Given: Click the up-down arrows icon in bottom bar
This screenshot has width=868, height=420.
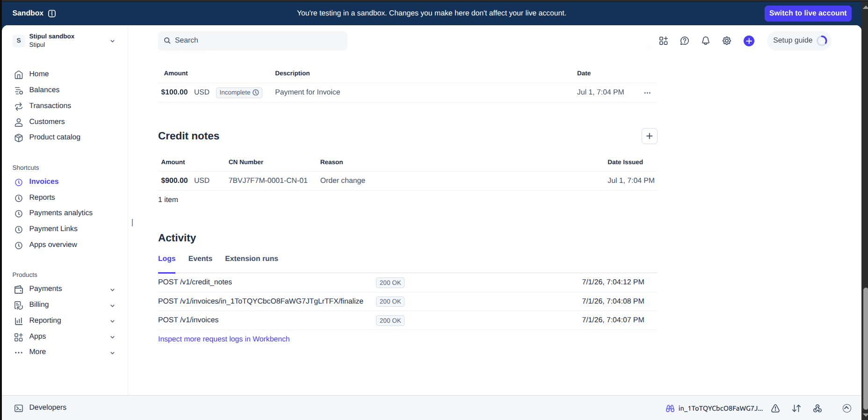Looking at the screenshot, I should pos(796,408).
